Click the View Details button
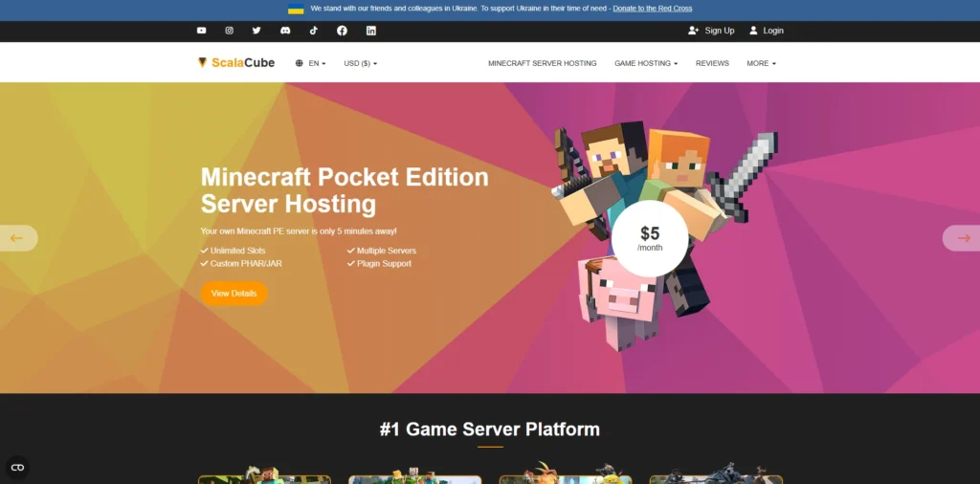The width and height of the screenshot is (980, 484). [234, 294]
